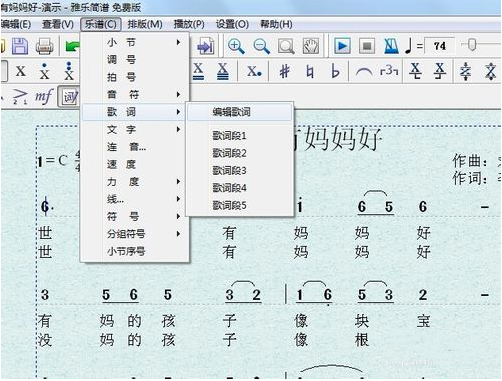Adjust the tempo slider handle
Screen dimensions: 502x381
tap(471, 45)
